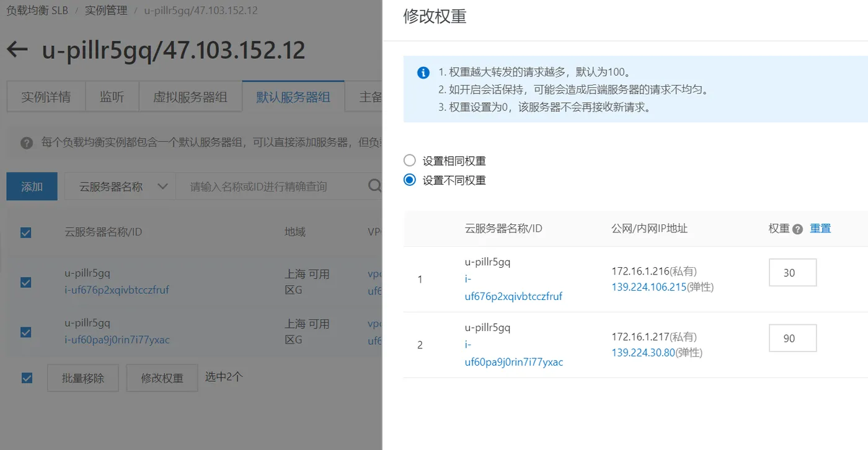The width and height of the screenshot is (868, 450).
Task: Click the elastic IP 139.224.30.80
Action: pos(643,353)
